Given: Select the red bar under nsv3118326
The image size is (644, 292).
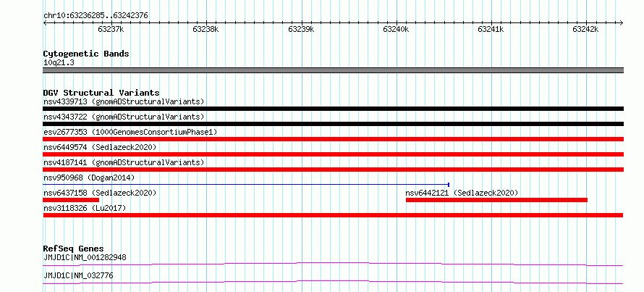Looking at the screenshot, I should coord(333,215).
